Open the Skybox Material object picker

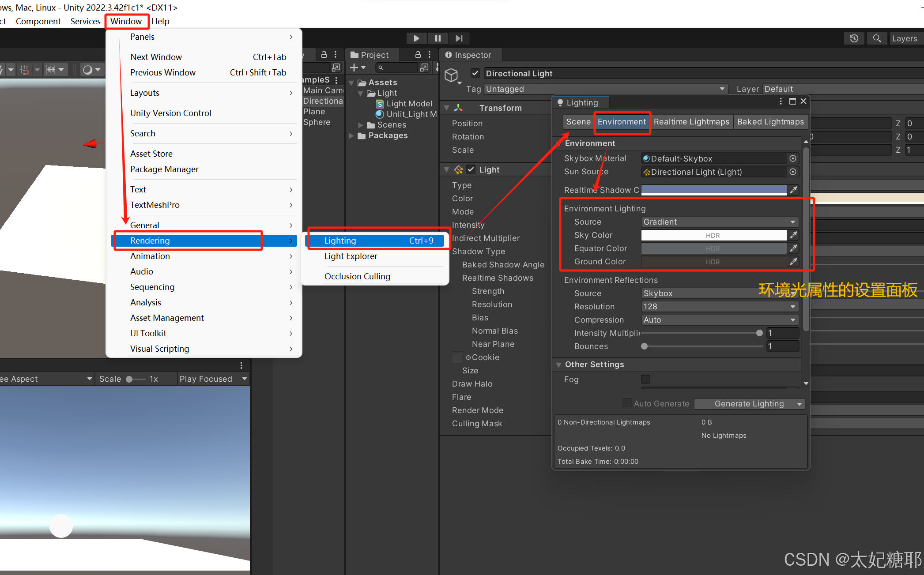point(793,158)
